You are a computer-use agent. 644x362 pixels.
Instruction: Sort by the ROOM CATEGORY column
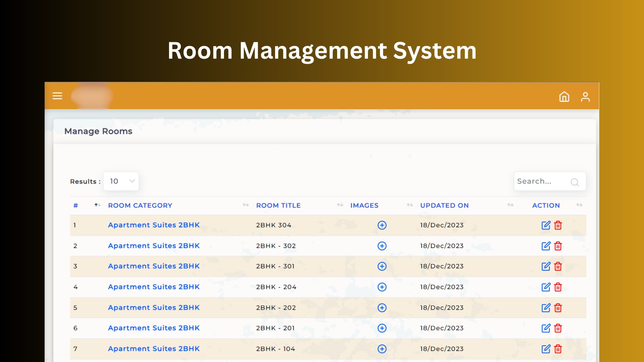pos(140,205)
